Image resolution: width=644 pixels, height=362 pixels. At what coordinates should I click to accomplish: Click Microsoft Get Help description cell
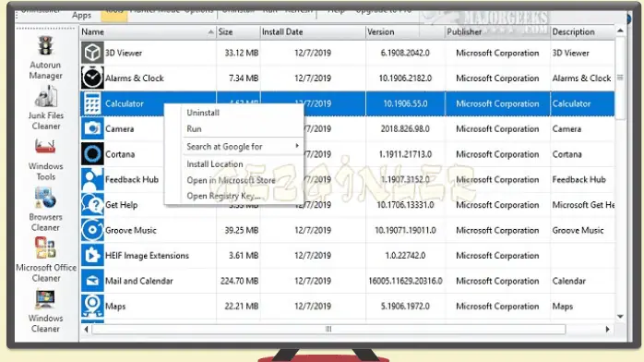point(583,205)
